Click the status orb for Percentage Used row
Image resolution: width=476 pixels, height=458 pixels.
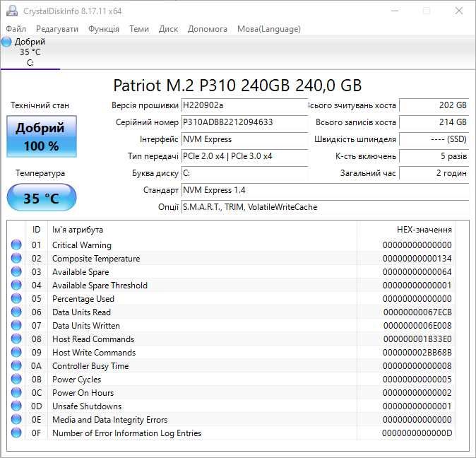16,298
